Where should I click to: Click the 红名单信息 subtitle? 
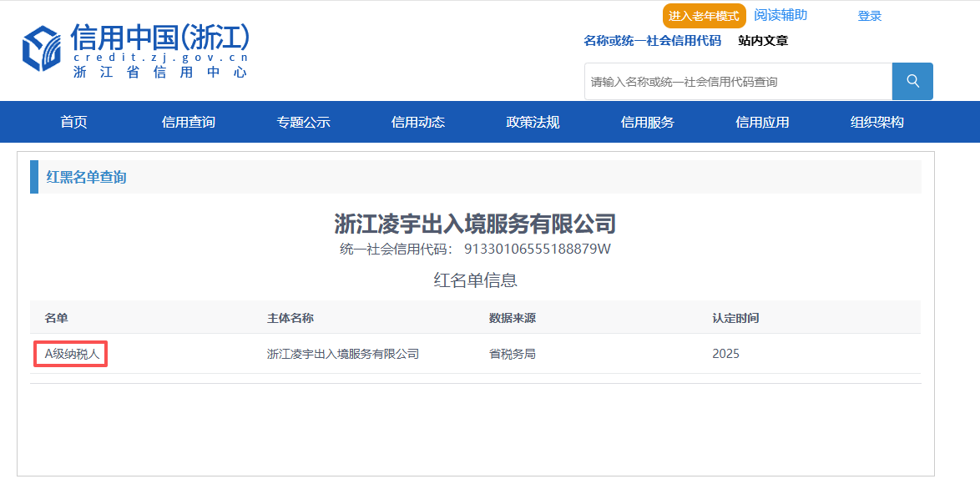(x=476, y=280)
